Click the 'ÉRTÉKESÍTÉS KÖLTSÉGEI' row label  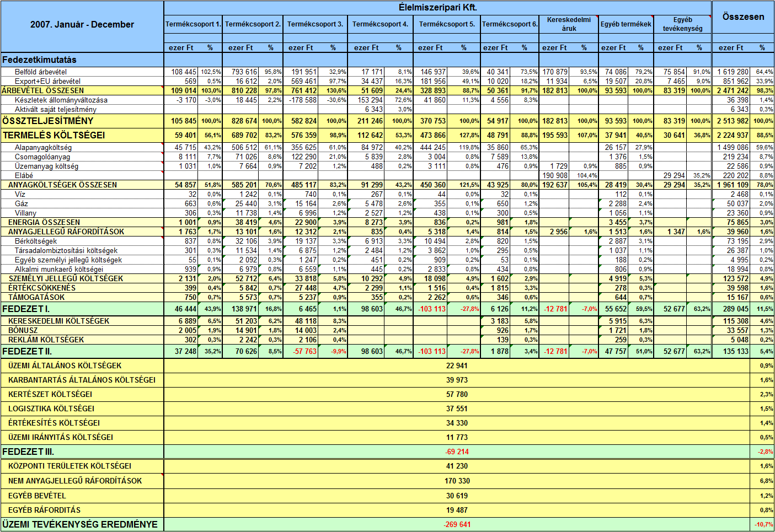coord(54,423)
